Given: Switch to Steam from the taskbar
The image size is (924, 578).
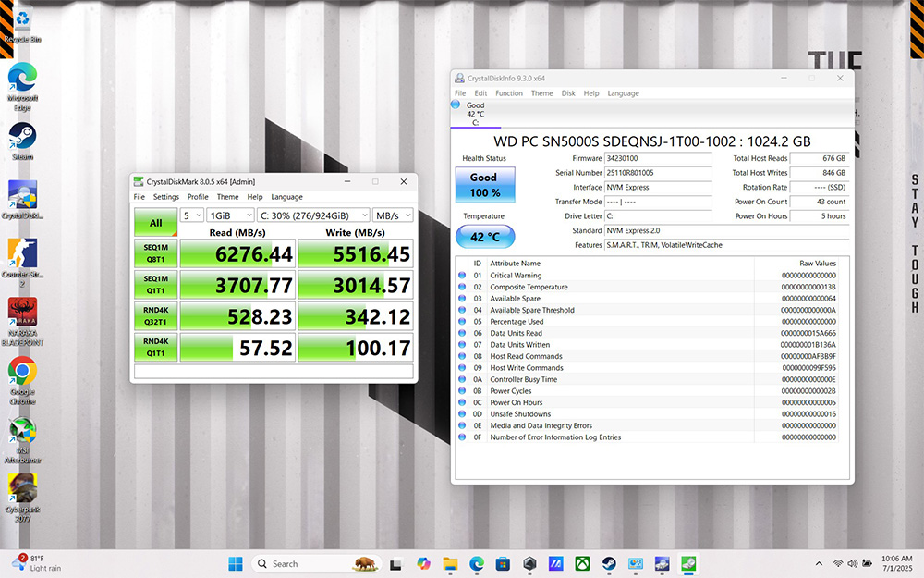Looking at the screenshot, I should [x=609, y=564].
